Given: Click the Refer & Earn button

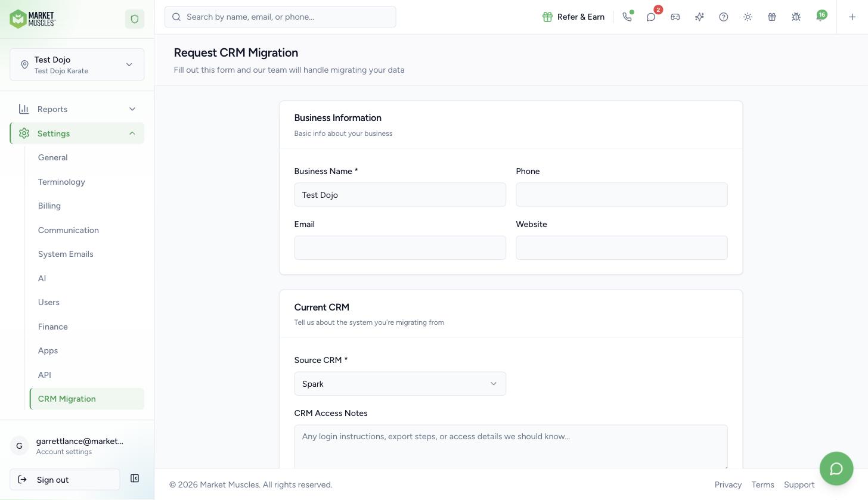Looking at the screenshot, I should pos(573,17).
